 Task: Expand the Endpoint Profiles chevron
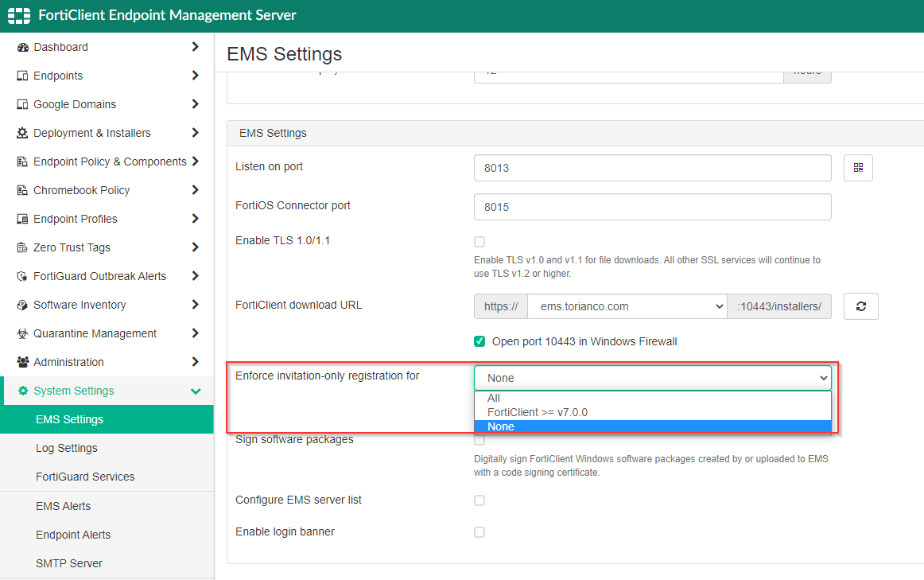(195, 219)
